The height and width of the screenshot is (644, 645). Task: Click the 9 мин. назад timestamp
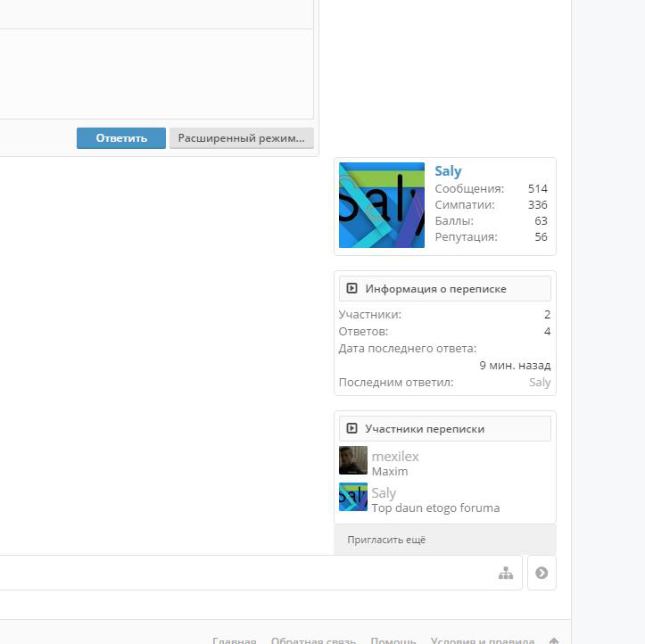click(515, 365)
